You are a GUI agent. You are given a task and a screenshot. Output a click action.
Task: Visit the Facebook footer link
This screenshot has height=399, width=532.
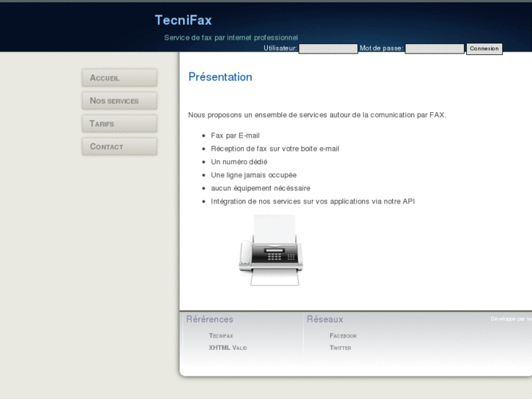point(343,335)
